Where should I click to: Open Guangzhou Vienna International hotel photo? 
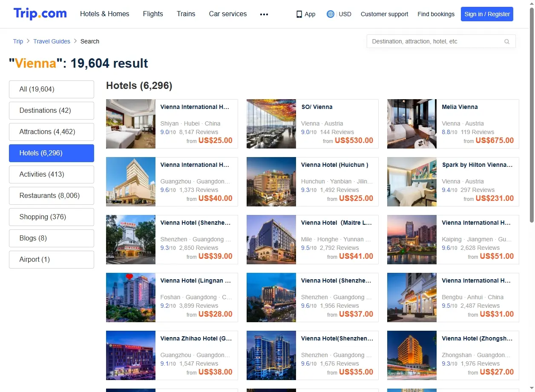131,182
